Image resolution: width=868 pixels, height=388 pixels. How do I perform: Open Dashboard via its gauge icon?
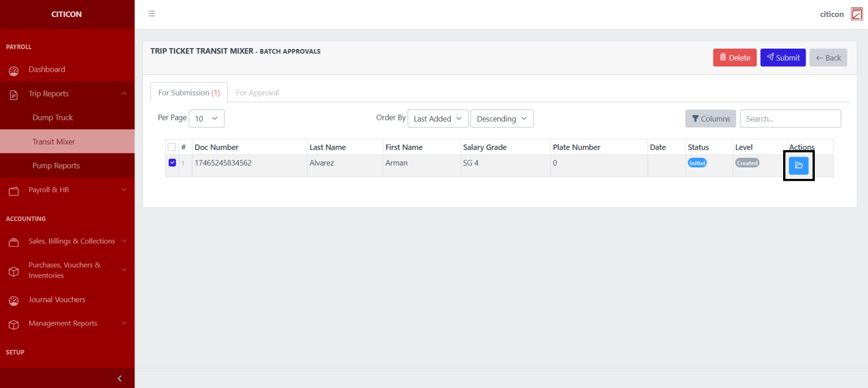coord(14,71)
